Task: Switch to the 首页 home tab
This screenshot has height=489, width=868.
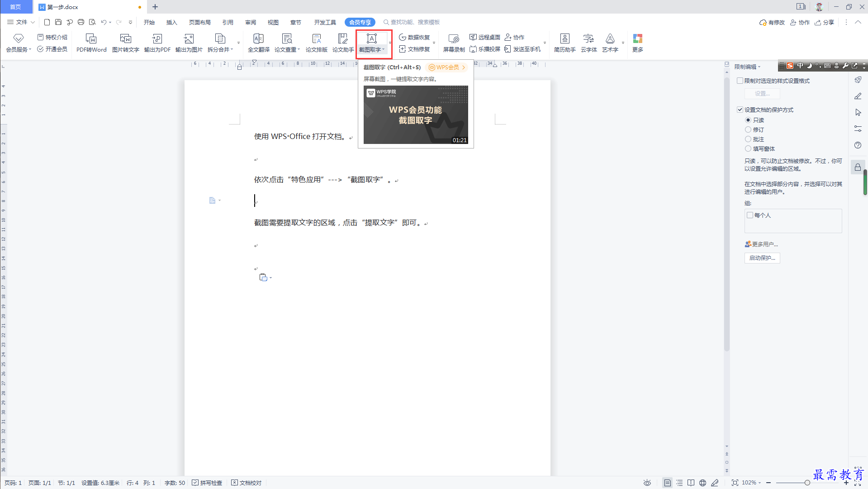Action: tap(16, 7)
